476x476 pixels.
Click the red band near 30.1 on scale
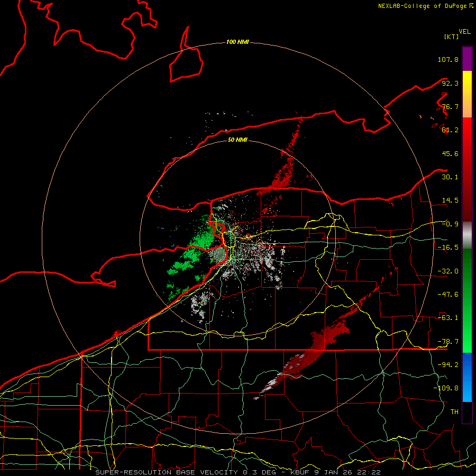click(x=467, y=170)
